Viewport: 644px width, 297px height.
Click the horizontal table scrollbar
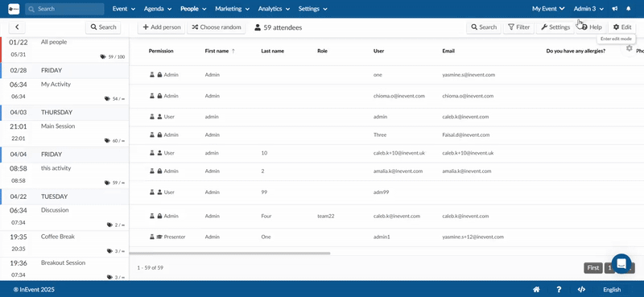(x=229, y=253)
